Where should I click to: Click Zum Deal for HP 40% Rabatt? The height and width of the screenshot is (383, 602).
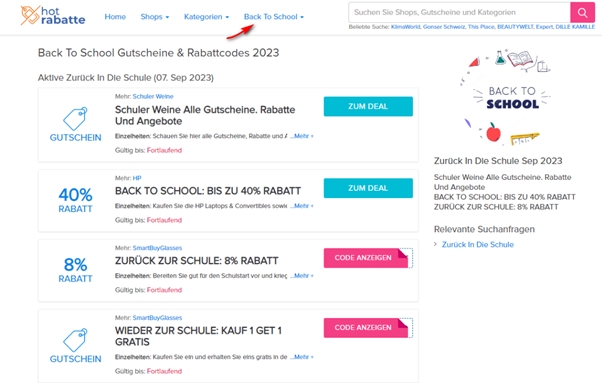click(368, 188)
